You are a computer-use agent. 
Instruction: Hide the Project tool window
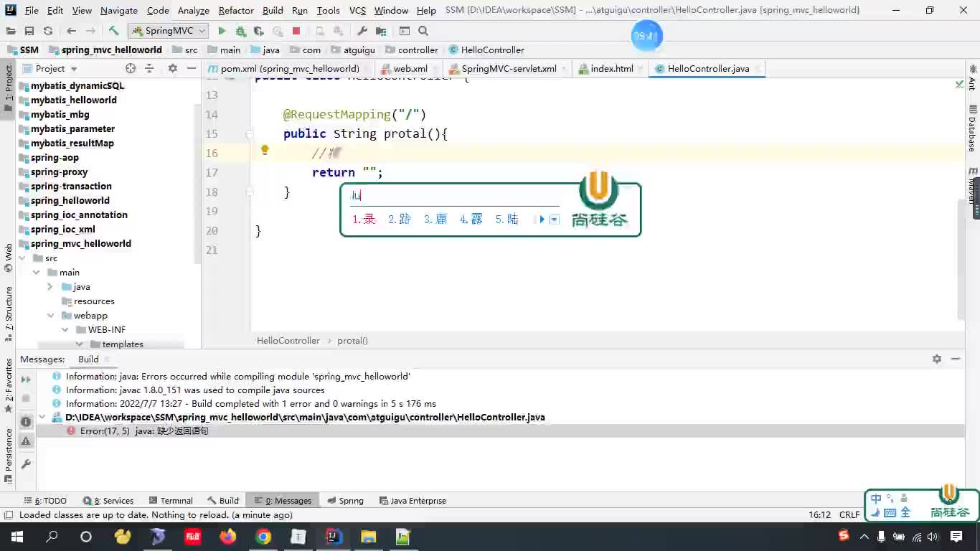pyautogui.click(x=191, y=68)
